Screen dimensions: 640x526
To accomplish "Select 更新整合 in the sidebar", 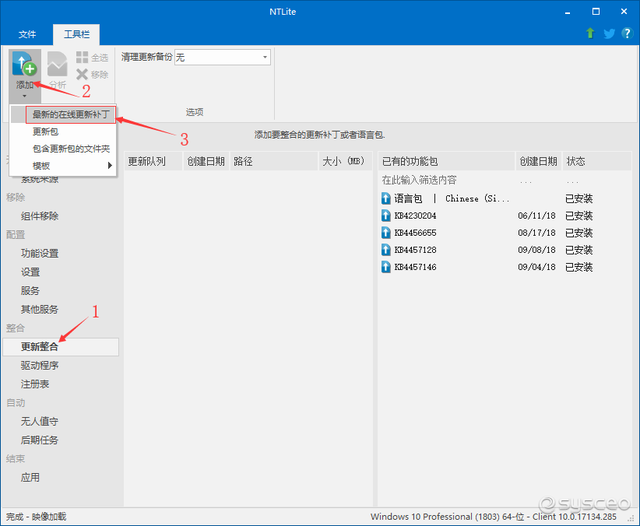I will tap(60, 347).
